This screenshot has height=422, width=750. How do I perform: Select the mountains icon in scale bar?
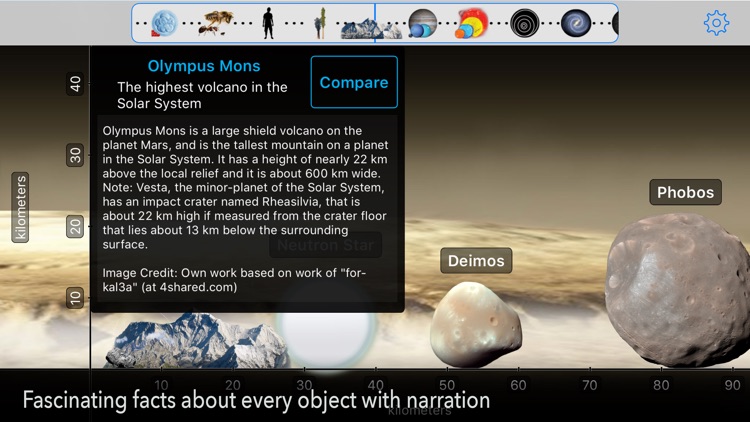coord(371,28)
